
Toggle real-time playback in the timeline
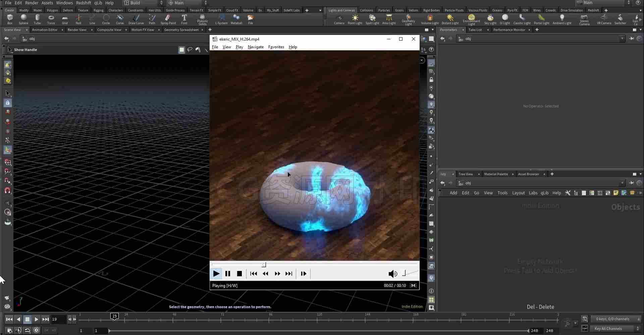(x=37, y=330)
